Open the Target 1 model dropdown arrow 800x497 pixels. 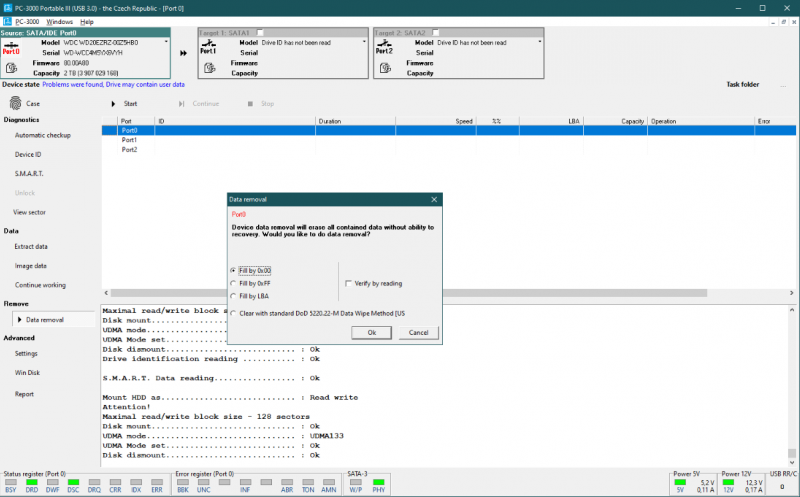pos(364,42)
